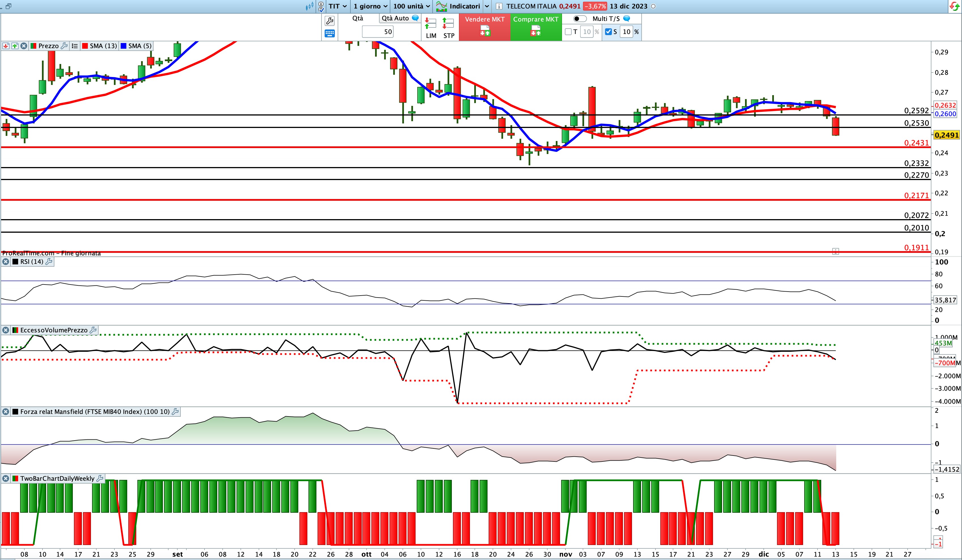Close the price panel with X icon
This screenshot has width=962, height=560.
24,46
